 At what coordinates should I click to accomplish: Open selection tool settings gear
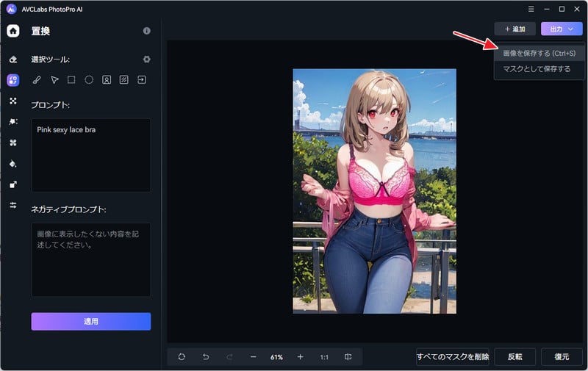coord(146,60)
